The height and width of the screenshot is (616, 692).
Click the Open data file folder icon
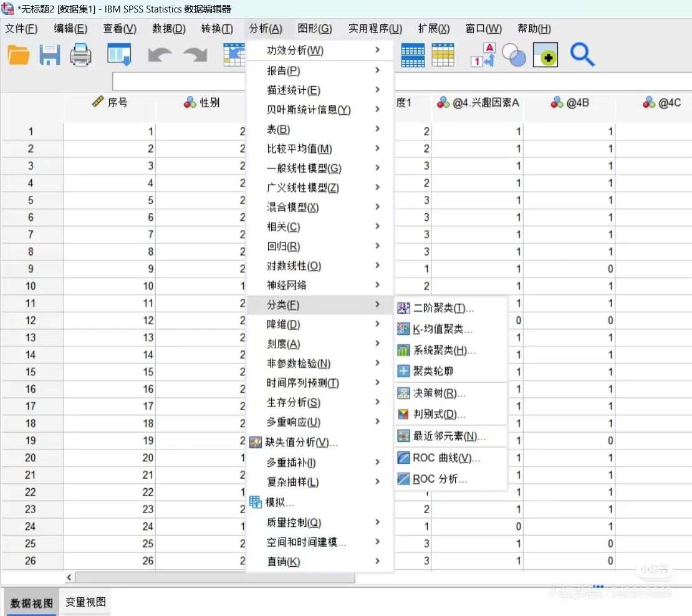[19, 55]
